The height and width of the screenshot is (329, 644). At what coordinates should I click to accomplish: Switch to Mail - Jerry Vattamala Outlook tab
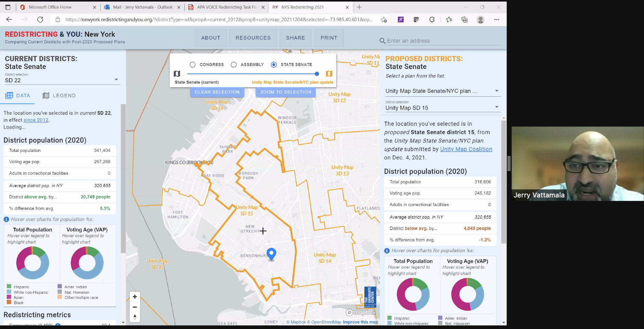point(143,7)
